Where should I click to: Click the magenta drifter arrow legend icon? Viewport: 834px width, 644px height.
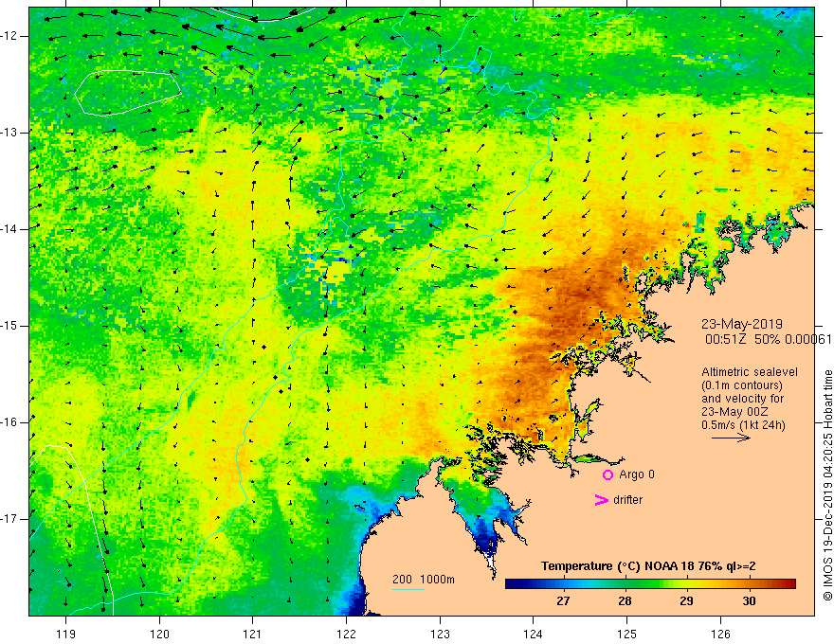pyautogui.click(x=602, y=500)
